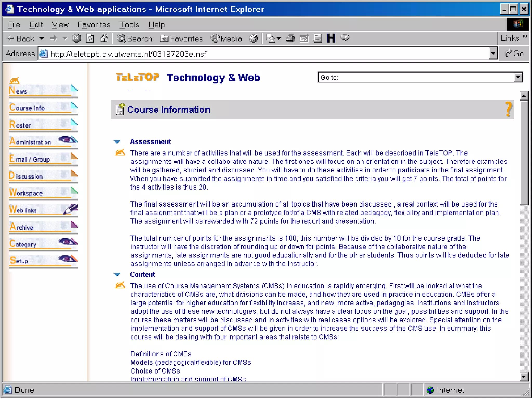Open the Roster sidebar link
The height and width of the screenshot is (399, 532).
(x=20, y=125)
